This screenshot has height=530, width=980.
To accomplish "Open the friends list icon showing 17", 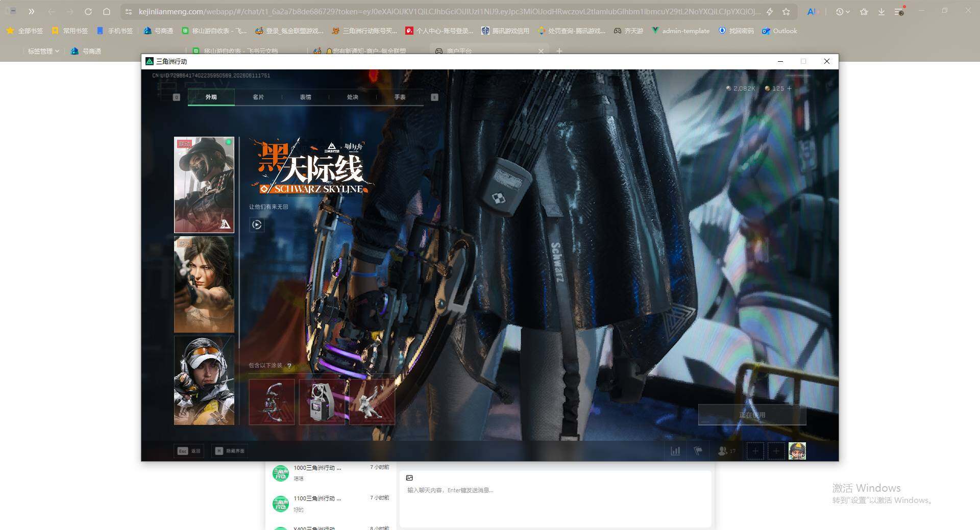I will point(727,451).
